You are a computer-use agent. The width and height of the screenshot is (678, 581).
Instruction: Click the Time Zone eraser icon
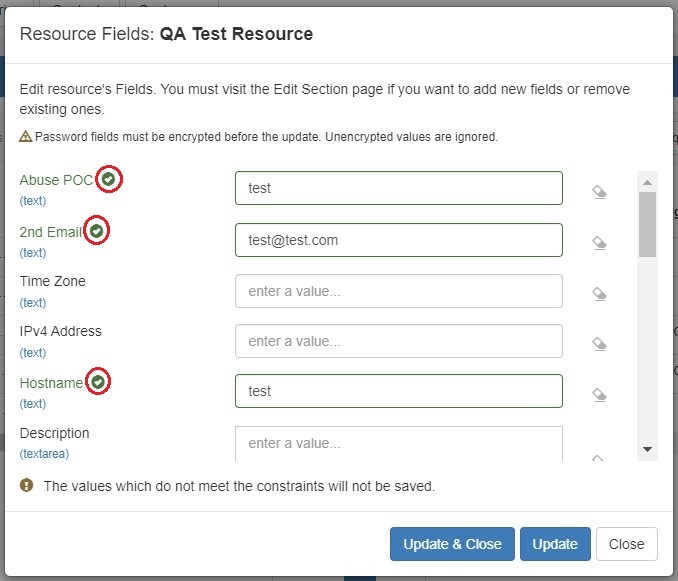[x=599, y=293]
